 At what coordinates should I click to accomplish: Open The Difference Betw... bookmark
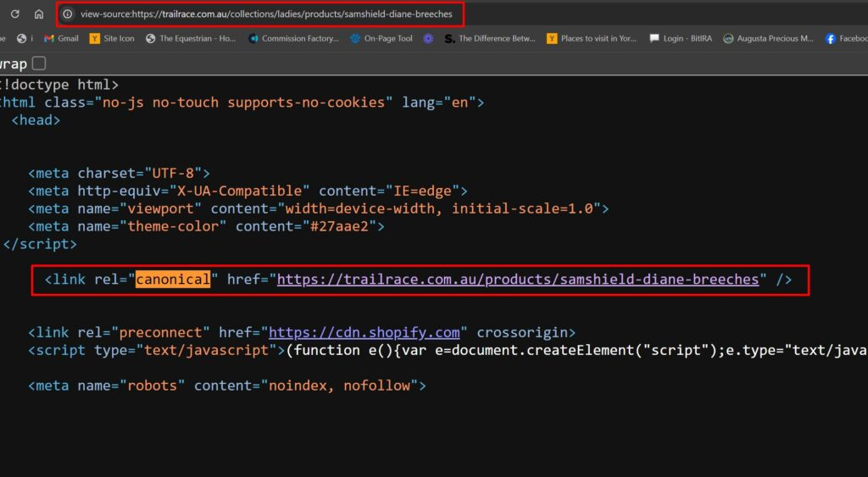[490, 38]
